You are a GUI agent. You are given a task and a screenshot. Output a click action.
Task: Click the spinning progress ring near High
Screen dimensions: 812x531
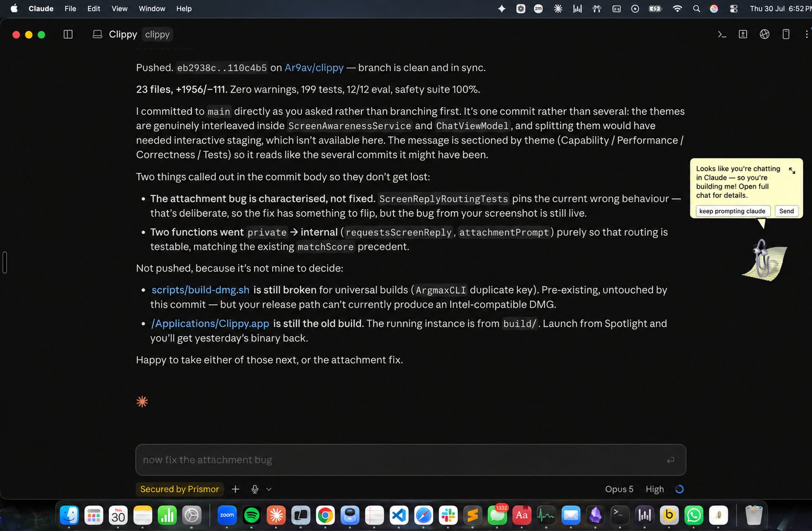680,489
